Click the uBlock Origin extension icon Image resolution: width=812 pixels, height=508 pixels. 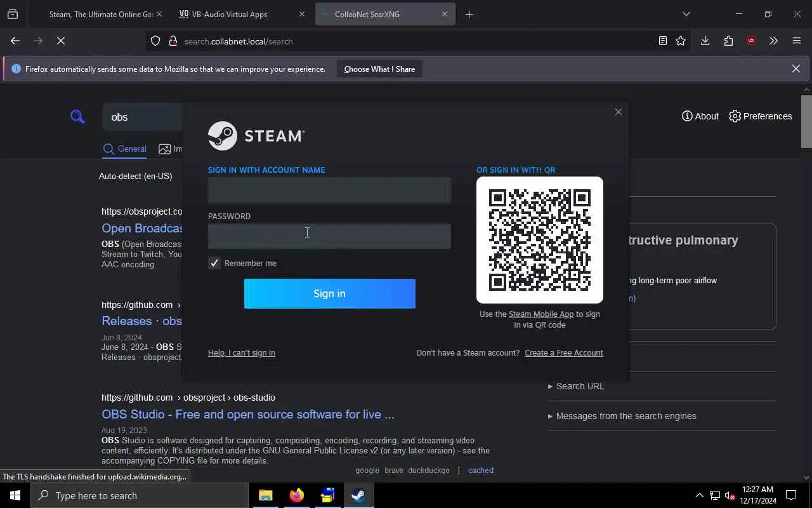[x=751, y=41]
